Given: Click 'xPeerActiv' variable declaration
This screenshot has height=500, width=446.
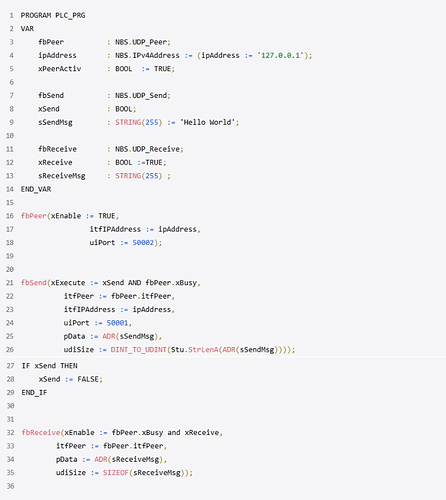Looking at the screenshot, I should 60,69.
